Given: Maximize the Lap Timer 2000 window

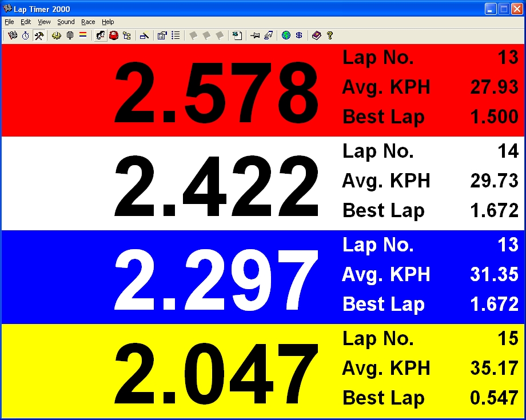Looking at the screenshot, I should [504, 9].
